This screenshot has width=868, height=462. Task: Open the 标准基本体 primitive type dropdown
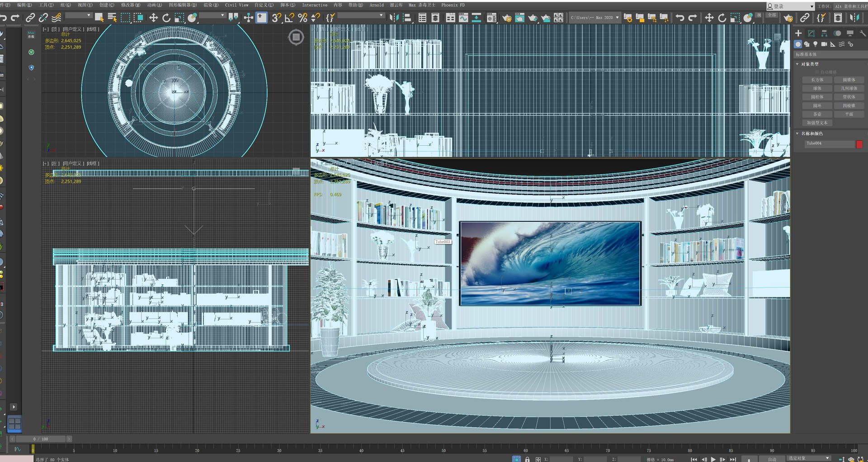831,54
